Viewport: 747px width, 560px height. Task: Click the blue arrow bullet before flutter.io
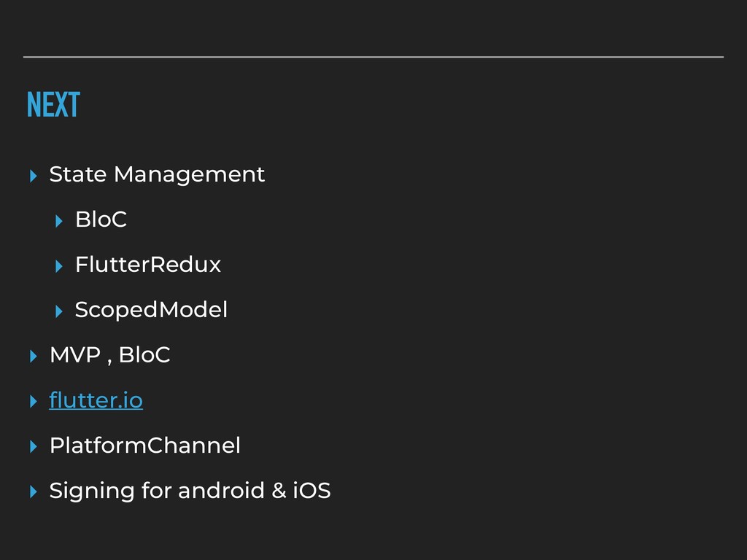(33, 402)
